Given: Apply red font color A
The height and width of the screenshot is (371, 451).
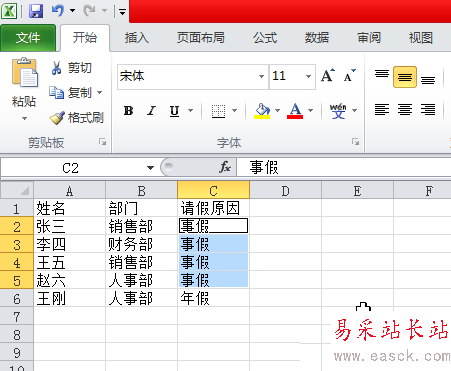Looking at the screenshot, I should click(x=295, y=111).
